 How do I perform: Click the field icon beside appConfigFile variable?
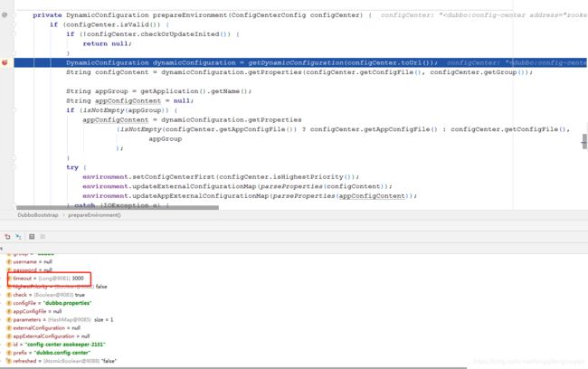click(x=9, y=311)
